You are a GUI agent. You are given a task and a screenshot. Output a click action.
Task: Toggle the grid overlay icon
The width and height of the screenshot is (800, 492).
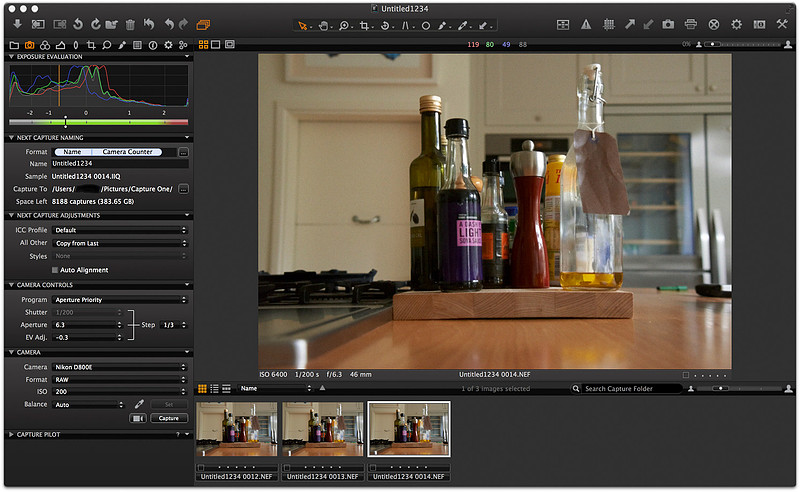[608, 23]
